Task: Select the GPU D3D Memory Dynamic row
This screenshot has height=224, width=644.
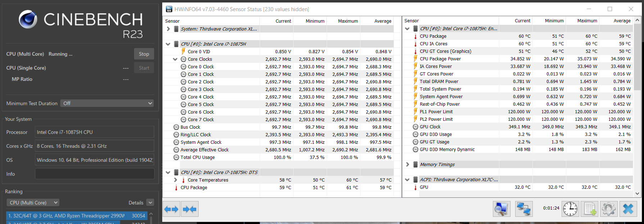Action: coord(518,149)
